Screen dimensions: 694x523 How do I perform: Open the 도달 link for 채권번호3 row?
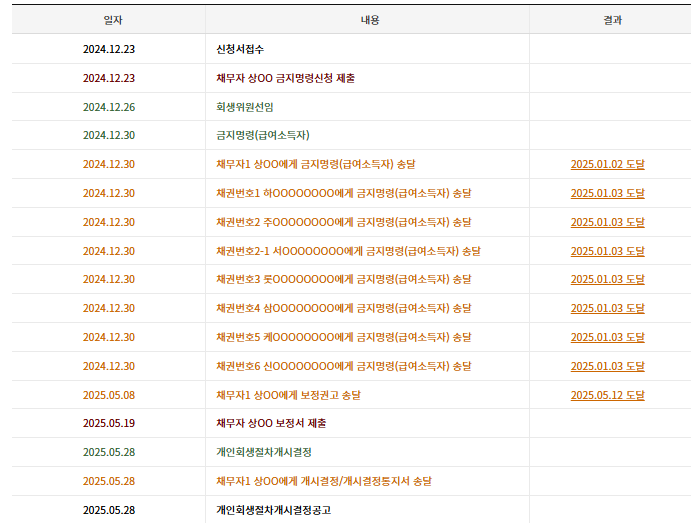tap(607, 279)
